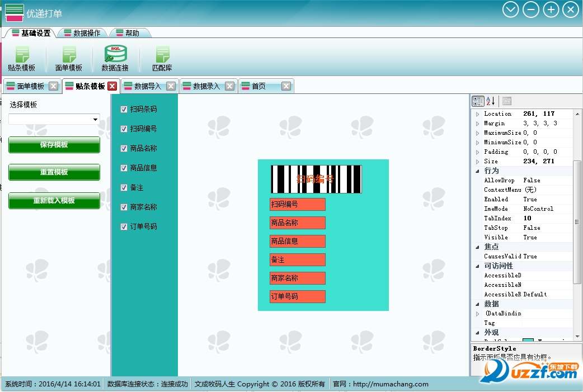Select the TabIndex value 10
Image resolution: width=583 pixels, height=392 pixels.
[527, 219]
